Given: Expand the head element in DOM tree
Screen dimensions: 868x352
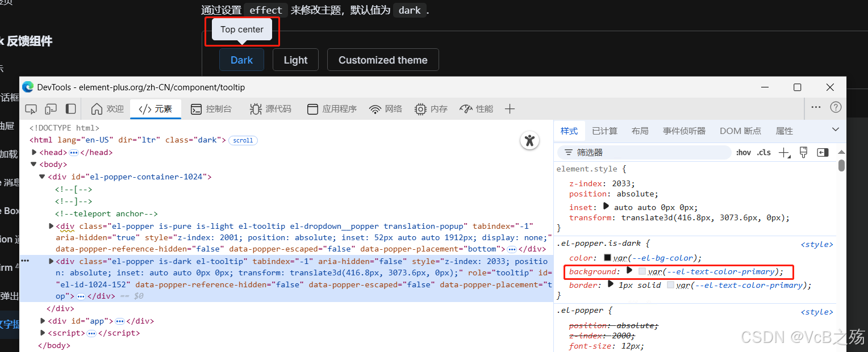Looking at the screenshot, I should pos(34,152).
